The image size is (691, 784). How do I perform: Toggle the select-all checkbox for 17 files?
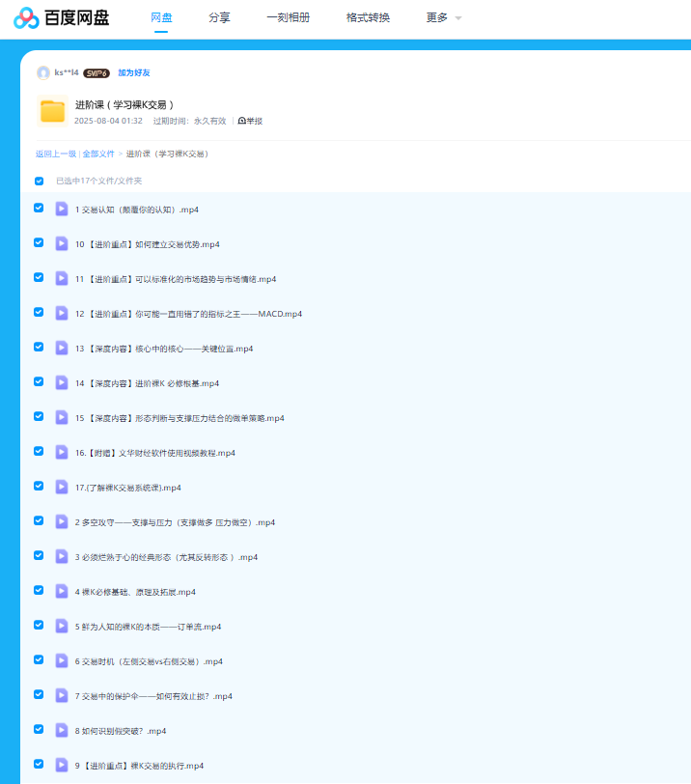coord(39,181)
